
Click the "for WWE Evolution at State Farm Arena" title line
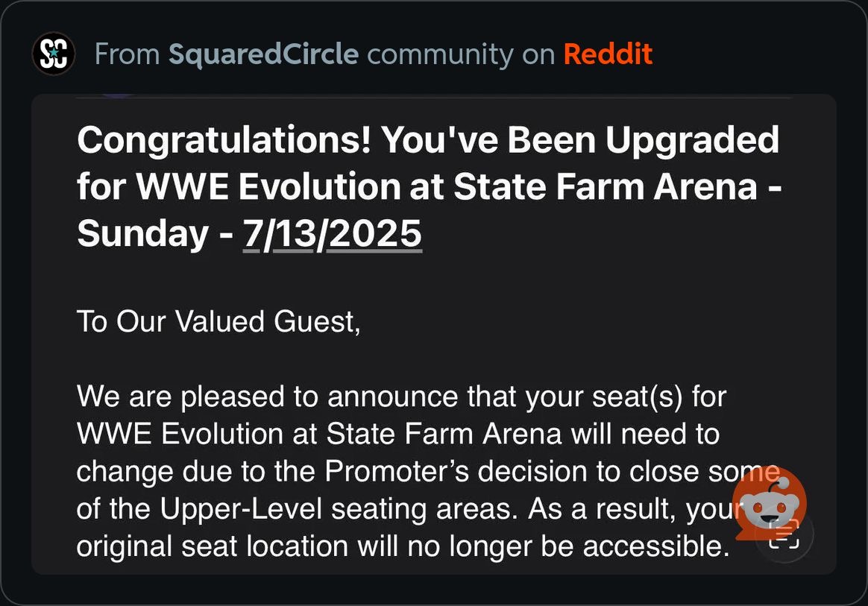tap(417, 186)
